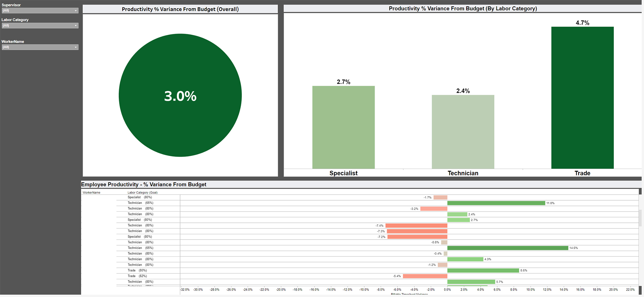Screen dimensions: 644x297
Task: Open the WorkerName filter dropdown
Action: click(x=40, y=47)
